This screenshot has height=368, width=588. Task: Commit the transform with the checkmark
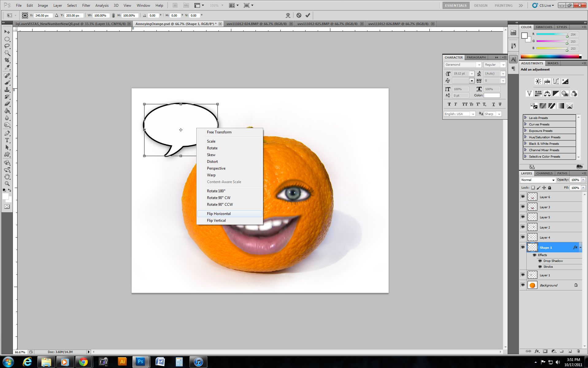coord(308,15)
